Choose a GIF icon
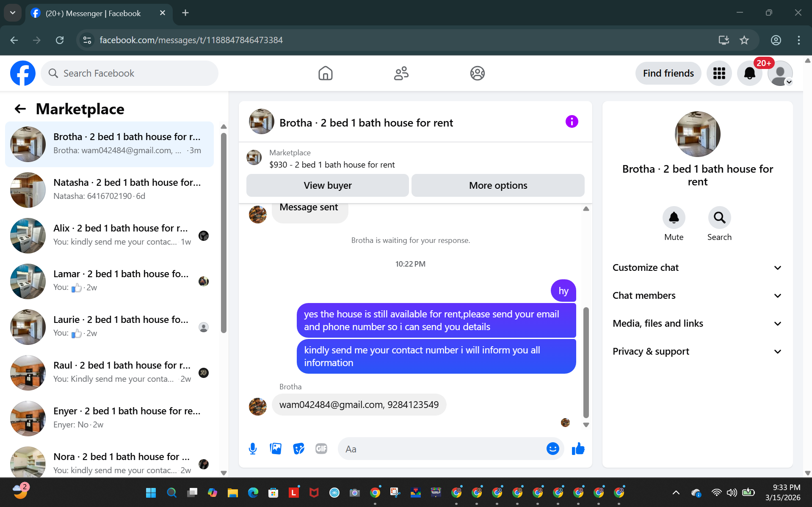Viewport: 812px width, 507px height. tap(321, 449)
